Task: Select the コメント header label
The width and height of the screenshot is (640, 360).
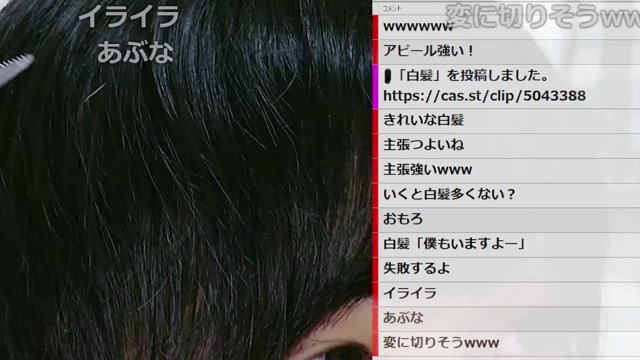Action: point(391,8)
